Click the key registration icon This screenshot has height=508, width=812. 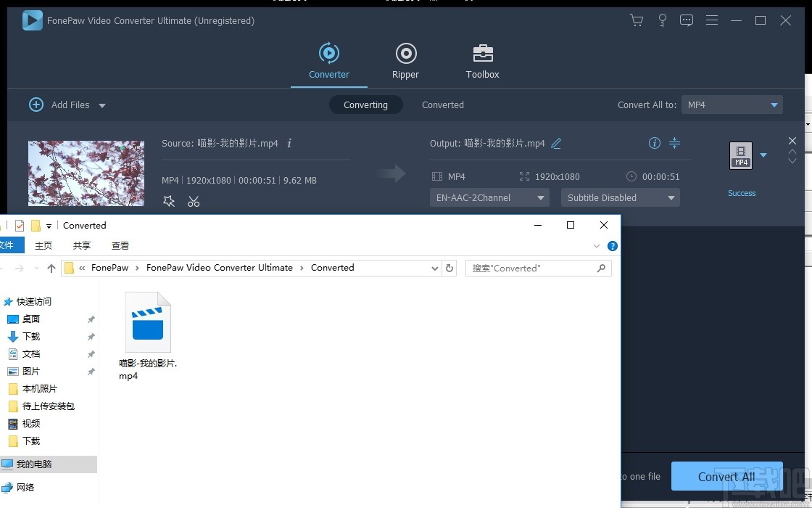point(662,20)
